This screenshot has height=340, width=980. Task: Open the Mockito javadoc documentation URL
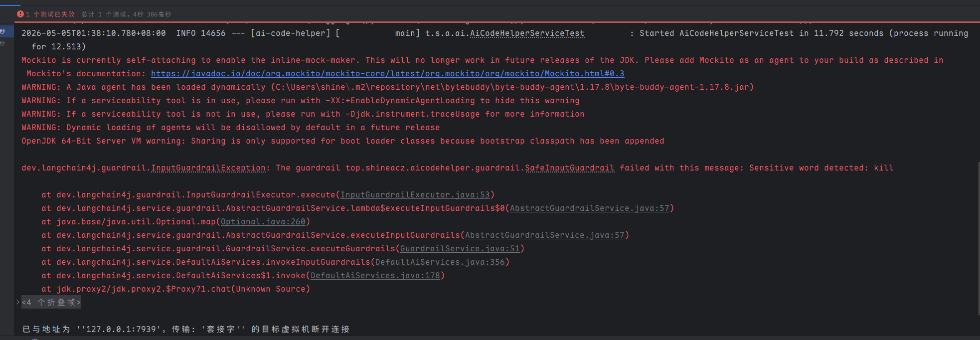coord(387,74)
